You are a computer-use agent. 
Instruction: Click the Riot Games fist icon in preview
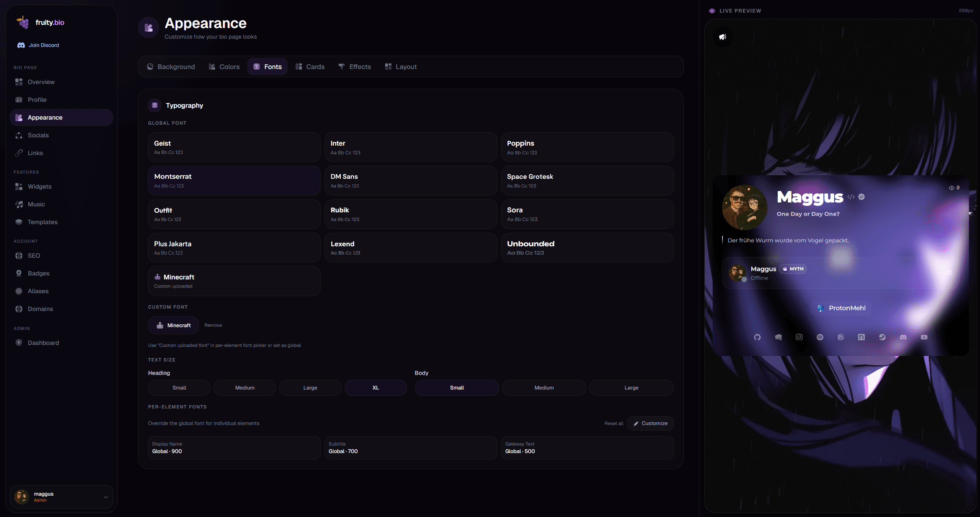[x=778, y=337]
